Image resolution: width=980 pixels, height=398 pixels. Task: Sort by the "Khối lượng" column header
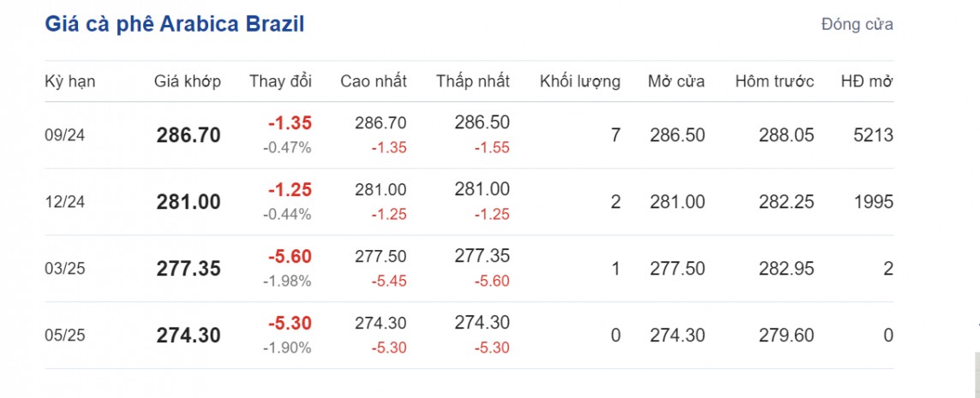pos(580,82)
